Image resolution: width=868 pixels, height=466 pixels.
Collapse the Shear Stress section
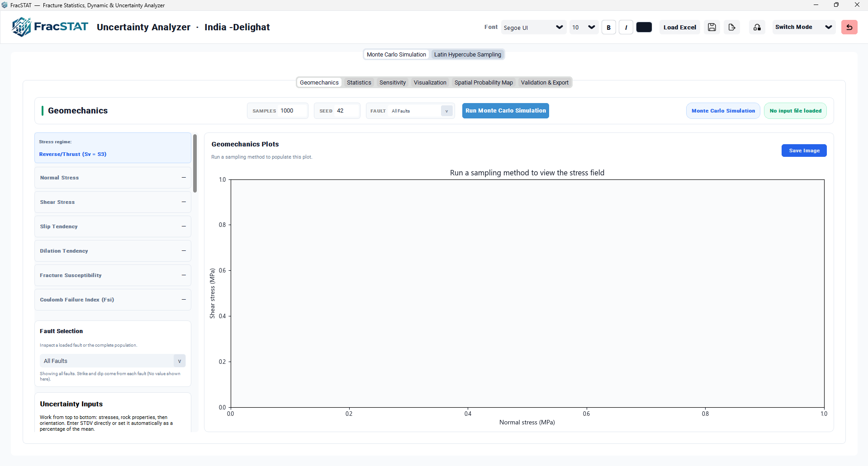pos(184,202)
